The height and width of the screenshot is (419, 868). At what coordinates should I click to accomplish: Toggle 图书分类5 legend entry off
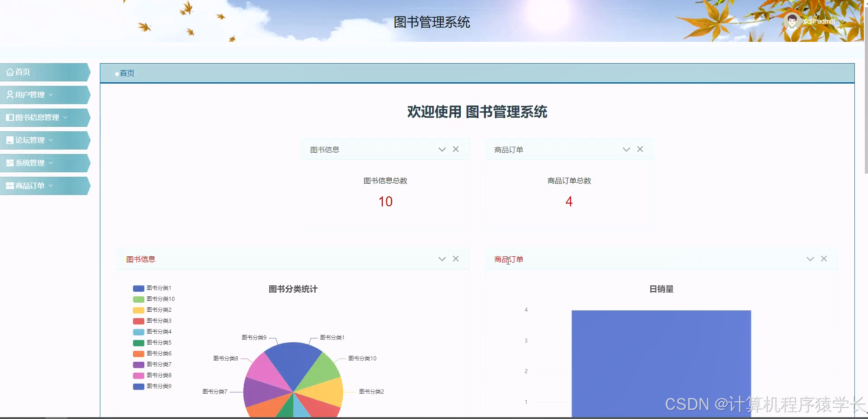[158, 342]
